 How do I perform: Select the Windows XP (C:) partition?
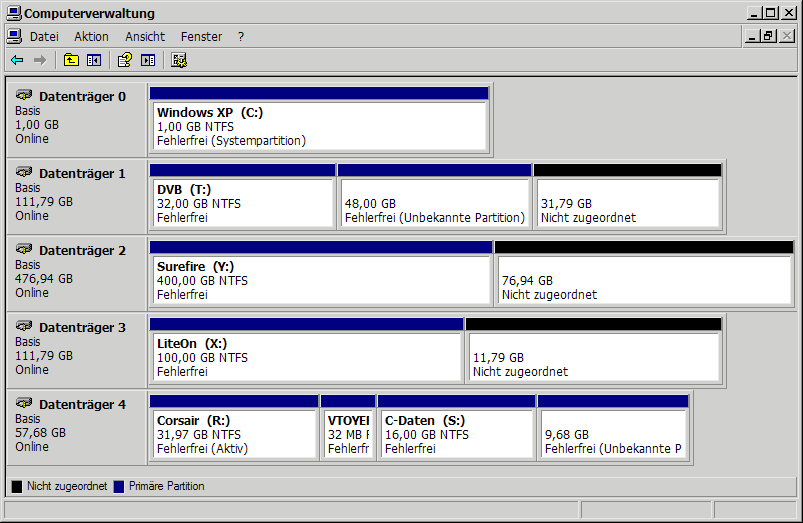[319, 120]
